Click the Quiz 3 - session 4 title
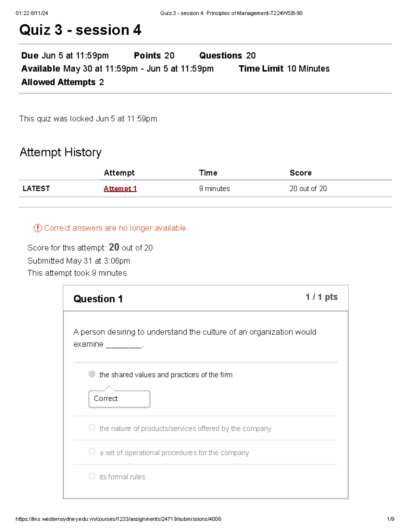Viewport: 411px width, 532px height. pos(80,30)
